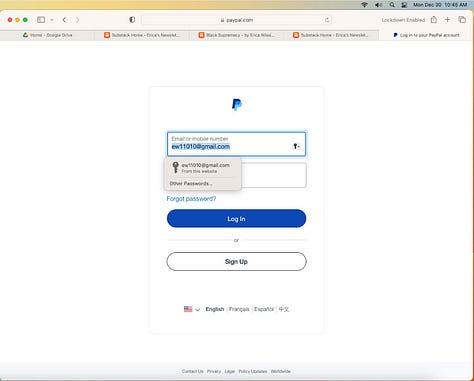Select the Log in to your PayPal account tab
The height and width of the screenshot is (381, 474).
tap(426, 35)
